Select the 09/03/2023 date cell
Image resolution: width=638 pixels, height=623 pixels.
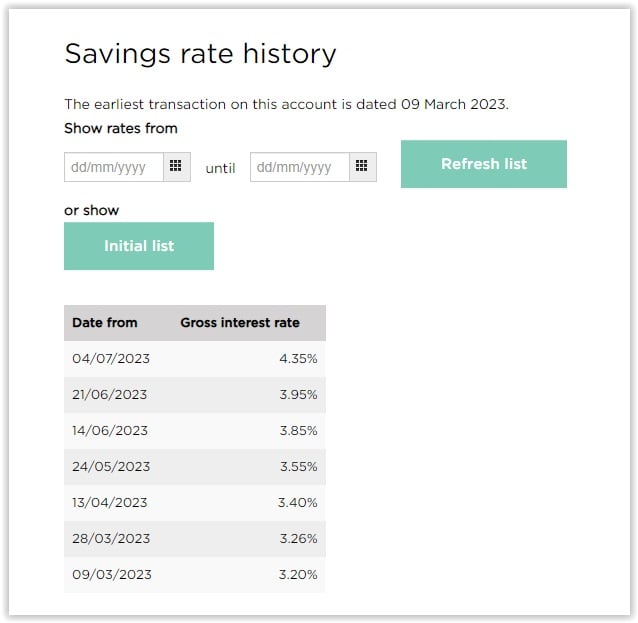[x=112, y=574]
